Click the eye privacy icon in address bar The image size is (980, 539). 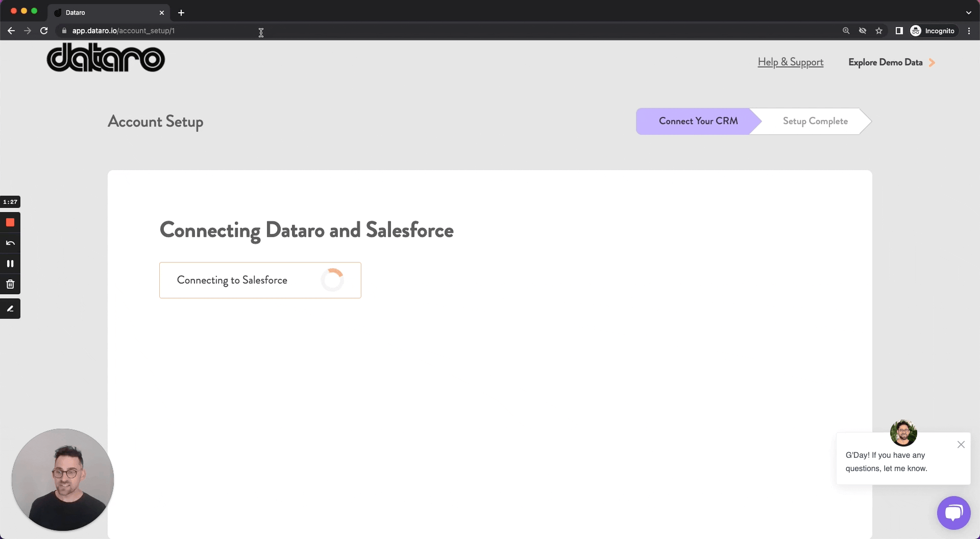tap(863, 31)
